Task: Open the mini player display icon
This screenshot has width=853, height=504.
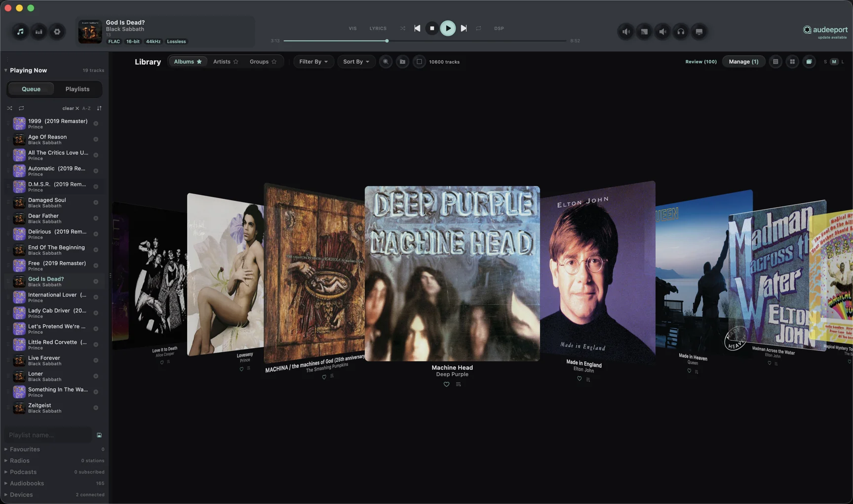Action: tap(699, 32)
